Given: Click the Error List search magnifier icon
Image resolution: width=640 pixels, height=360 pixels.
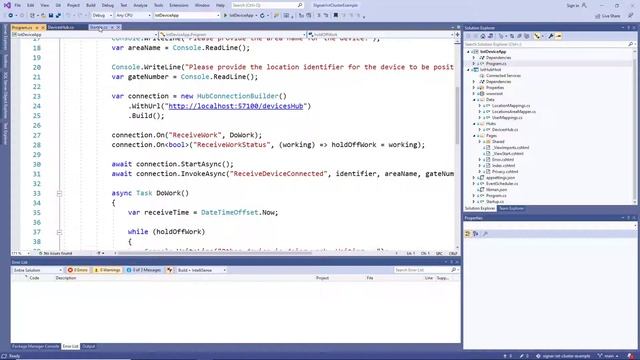Looking at the screenshot, I should 453,270.
